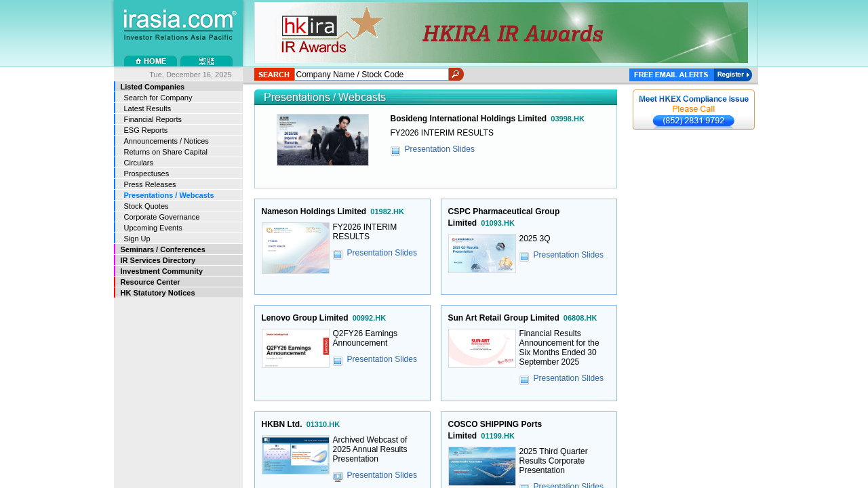Open Sun Art Retail Group Limited link

[x=503, y=318]
